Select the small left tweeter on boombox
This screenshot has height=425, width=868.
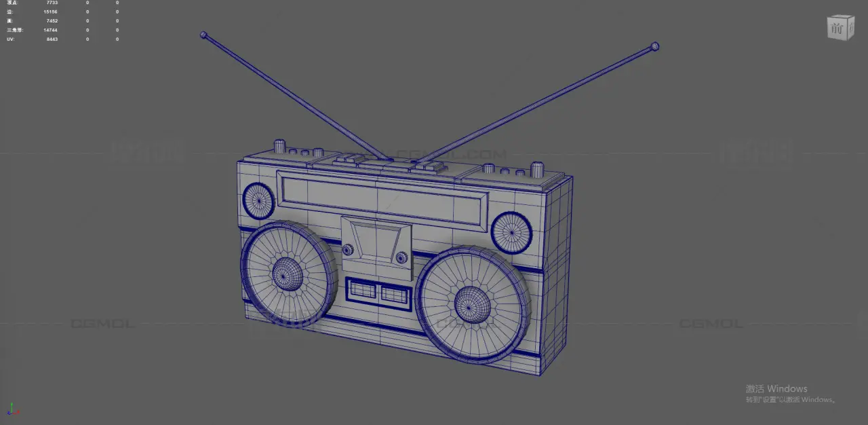click(258, 200)
